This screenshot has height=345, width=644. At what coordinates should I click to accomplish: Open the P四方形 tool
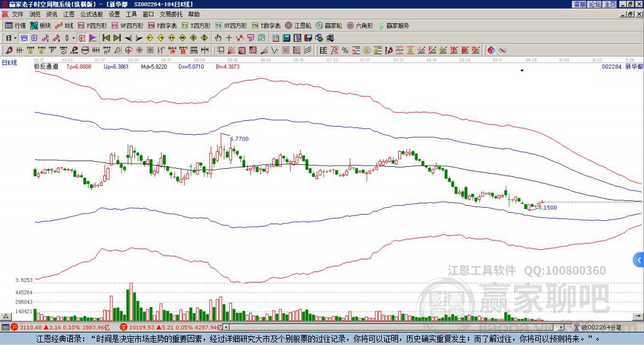point(92,25)
